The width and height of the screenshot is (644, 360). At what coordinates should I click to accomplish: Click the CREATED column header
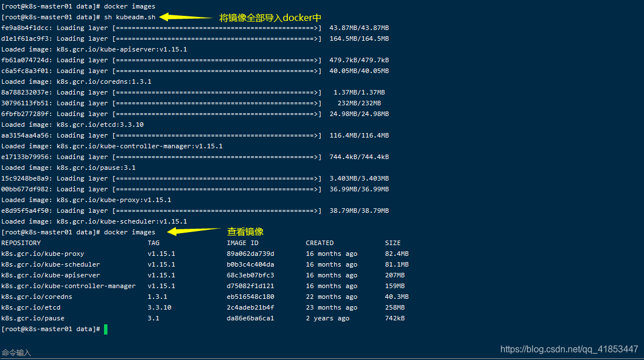coord(319,243)
